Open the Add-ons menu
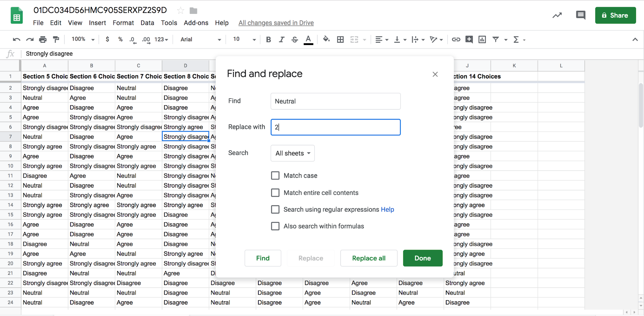The width and height of the screenshot is (644, 316). [196, 23]
